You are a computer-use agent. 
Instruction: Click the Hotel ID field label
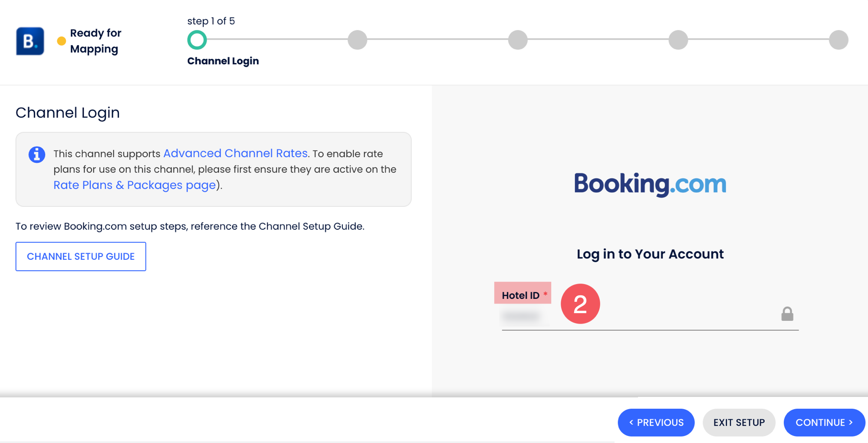pyautogui.click(x=520, y=295)
